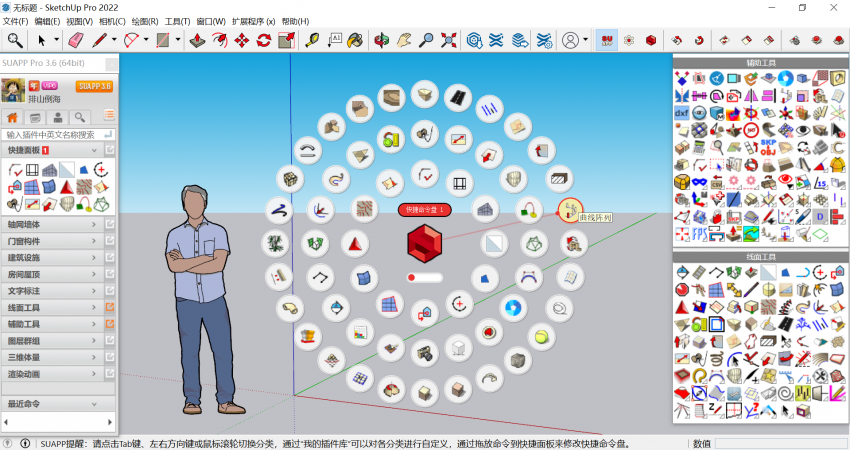Toggle pin on the 线面工具 row
This screenshot has height=450, width=850.
[x=110, y=307]
